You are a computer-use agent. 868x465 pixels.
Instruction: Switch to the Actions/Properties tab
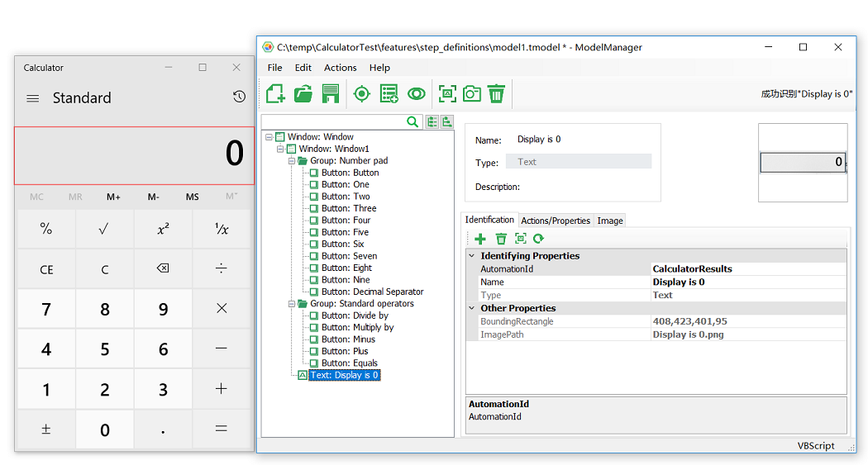pos(555,221)
